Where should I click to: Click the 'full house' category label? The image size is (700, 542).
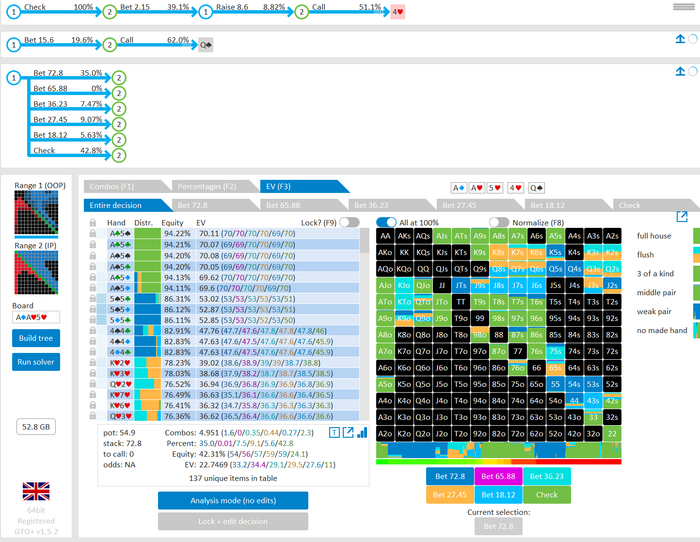click(654, 236)
